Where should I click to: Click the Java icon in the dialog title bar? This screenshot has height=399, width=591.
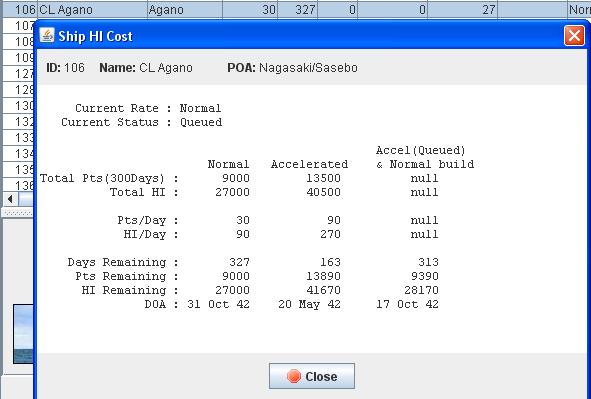(x=47, y=35)
